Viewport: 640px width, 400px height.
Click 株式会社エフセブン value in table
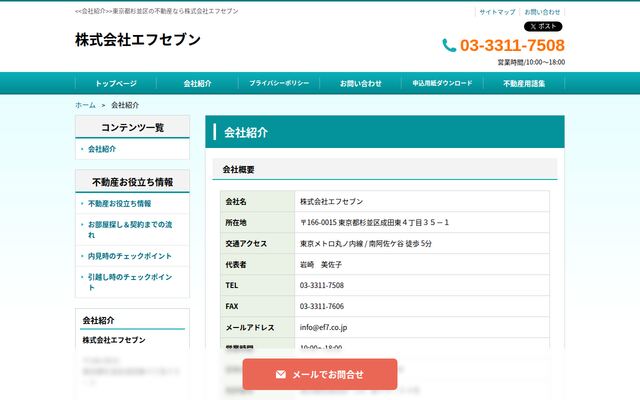click(x=331, y=202)
